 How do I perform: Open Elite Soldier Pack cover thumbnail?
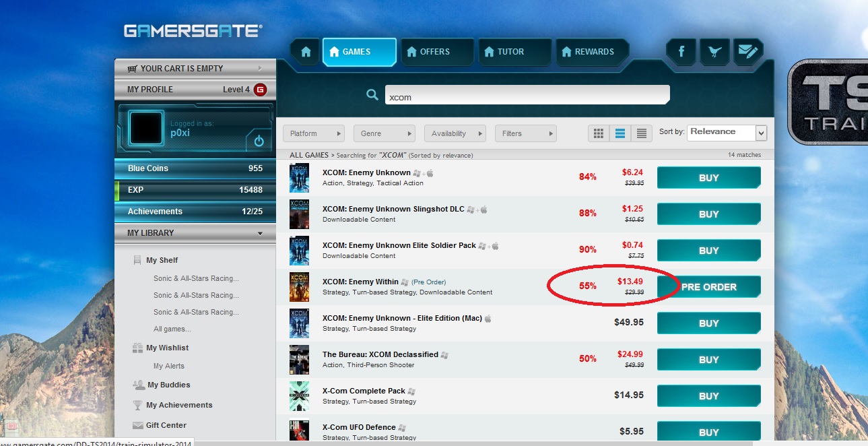click(x=299, y=251)
